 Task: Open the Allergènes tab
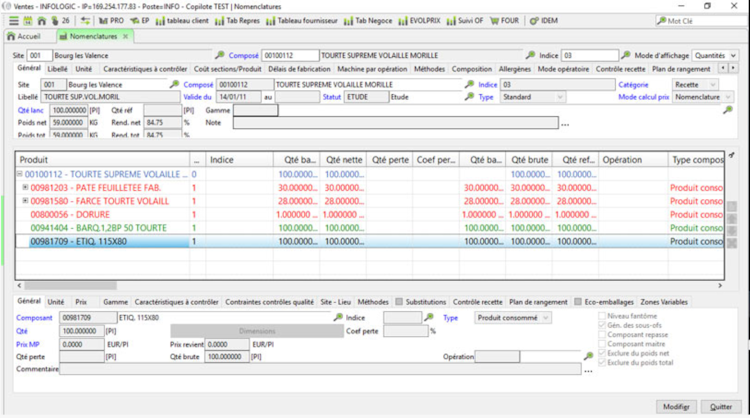point(515,69)
